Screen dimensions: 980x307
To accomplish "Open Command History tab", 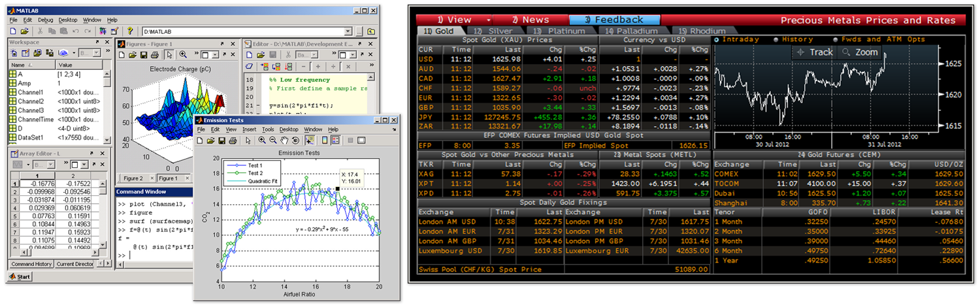I will coord(31,264).
